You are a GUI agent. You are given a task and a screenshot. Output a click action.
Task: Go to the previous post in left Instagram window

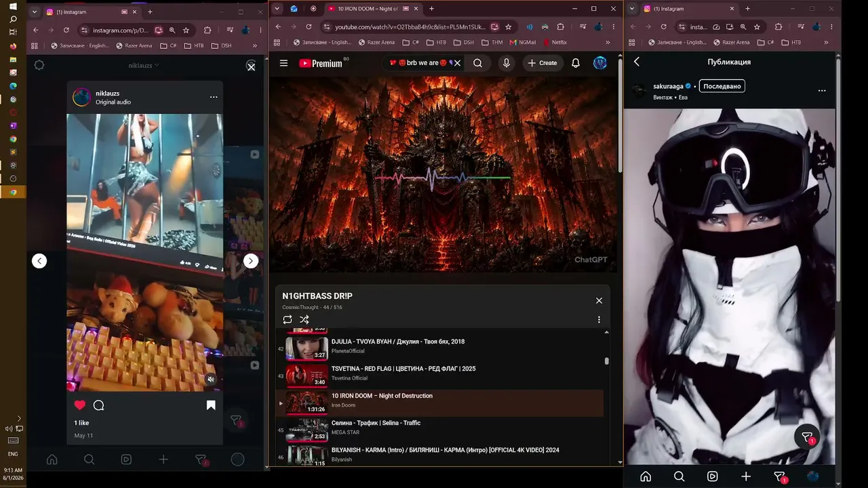pos(39,261)
